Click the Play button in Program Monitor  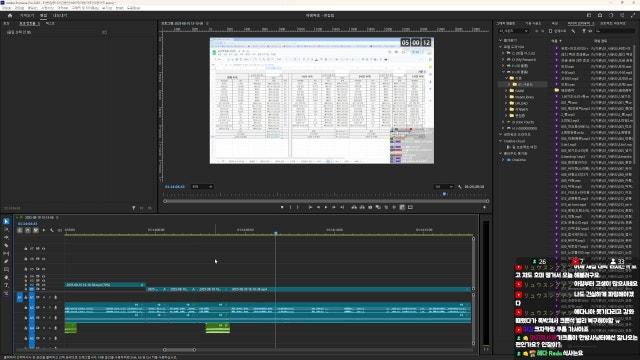point(326,207)
